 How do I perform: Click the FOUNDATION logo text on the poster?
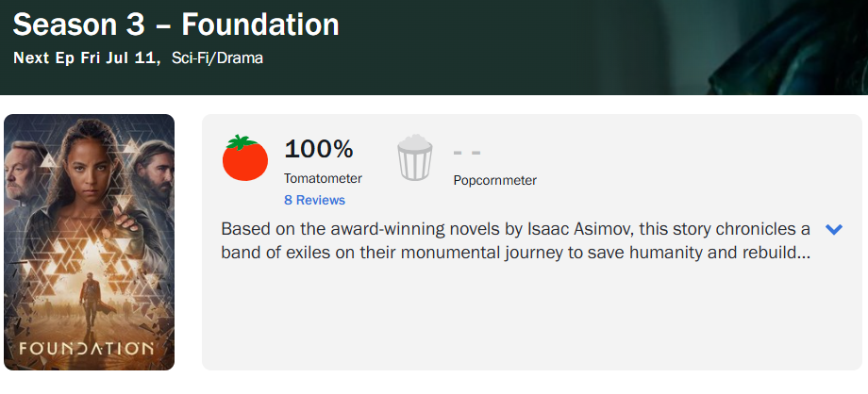87,349
